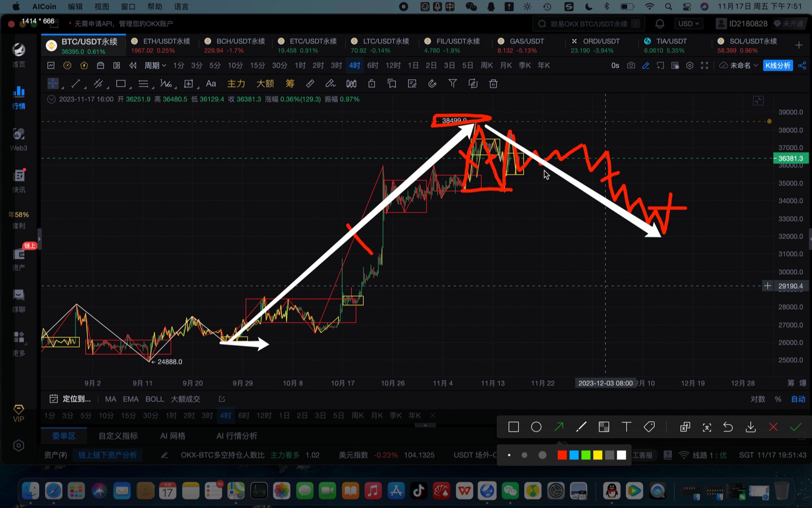Open notifications bell icon

pyautogui.click(x=660, y=24)
